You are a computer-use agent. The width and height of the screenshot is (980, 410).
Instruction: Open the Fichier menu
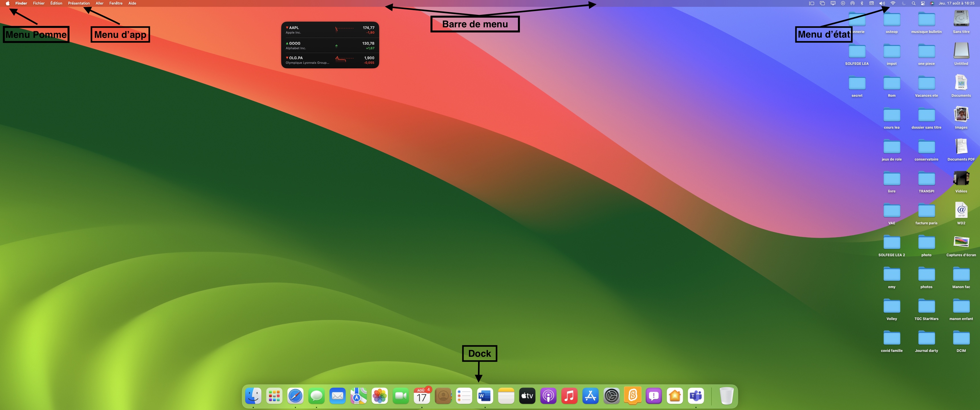39,3
